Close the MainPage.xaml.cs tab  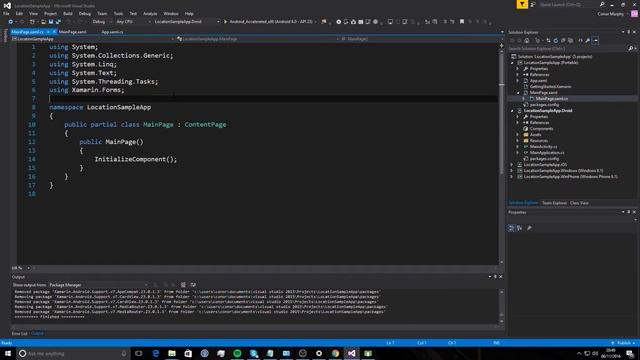(x=54, y=32)
